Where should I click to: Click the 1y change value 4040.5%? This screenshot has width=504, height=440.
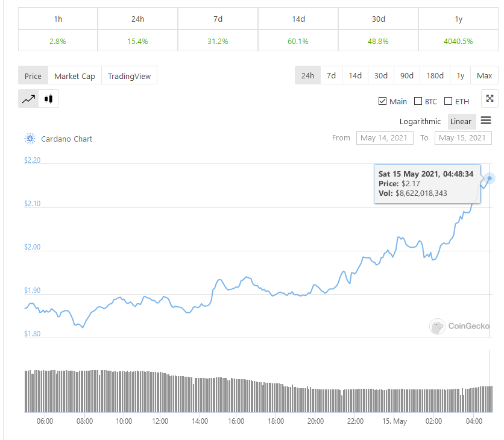tap(458, 41)
